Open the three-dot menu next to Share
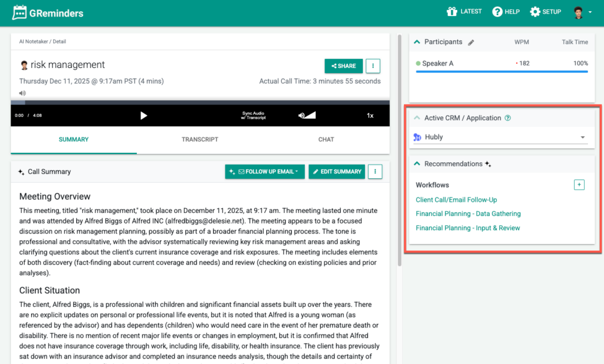604x364 pixels. (x=373, y=66)
